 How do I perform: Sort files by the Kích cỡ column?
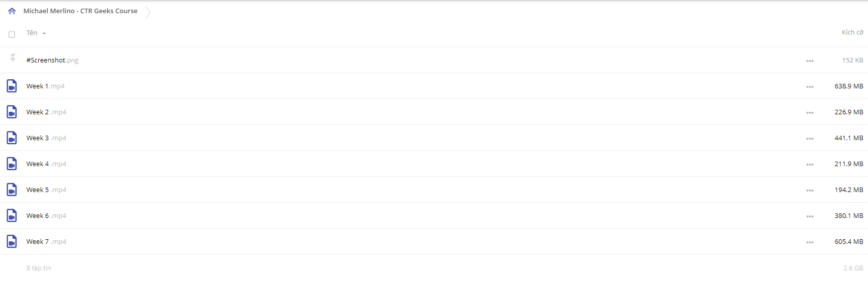(x=852, y=32)
